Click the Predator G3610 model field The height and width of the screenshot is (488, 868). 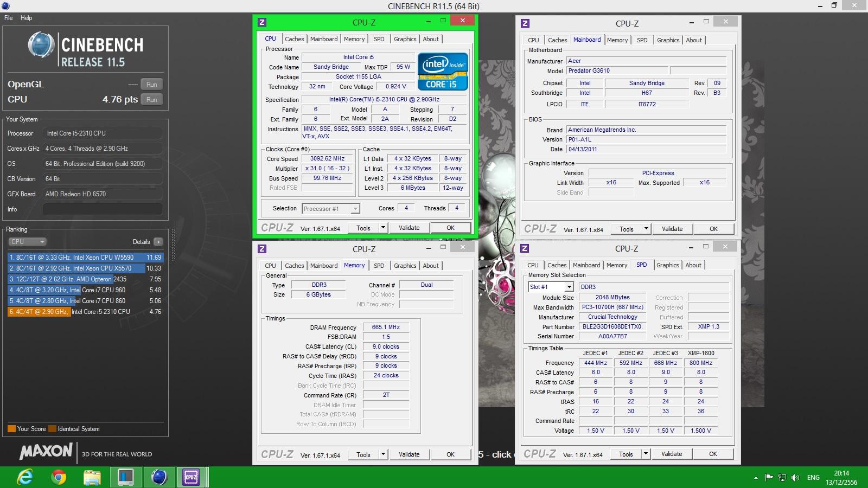[x=618, y=71]
